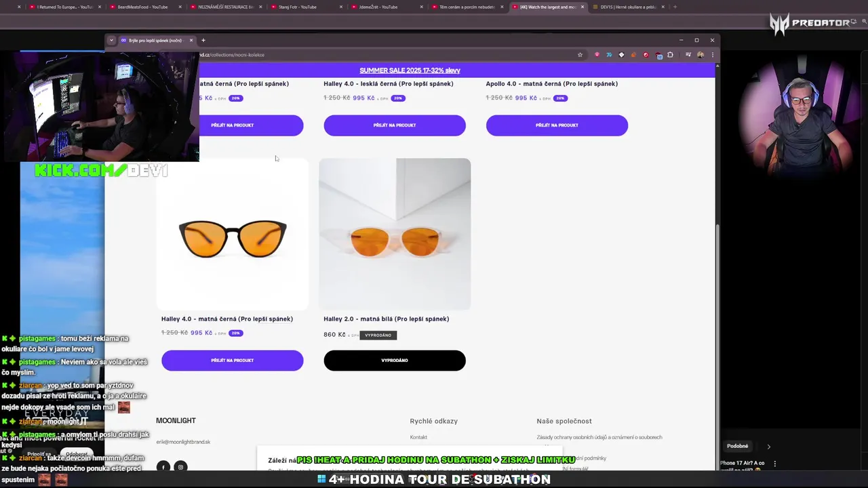The height and width of the screenshot is (488, 868).
Task: Click the black Vyprodáno button
Action: coord(395,361)
